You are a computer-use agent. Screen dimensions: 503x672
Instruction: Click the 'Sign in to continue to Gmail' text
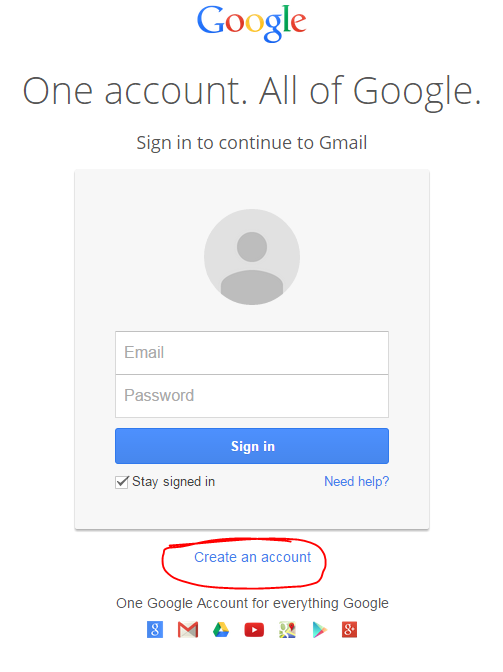[x=252, y=144]
